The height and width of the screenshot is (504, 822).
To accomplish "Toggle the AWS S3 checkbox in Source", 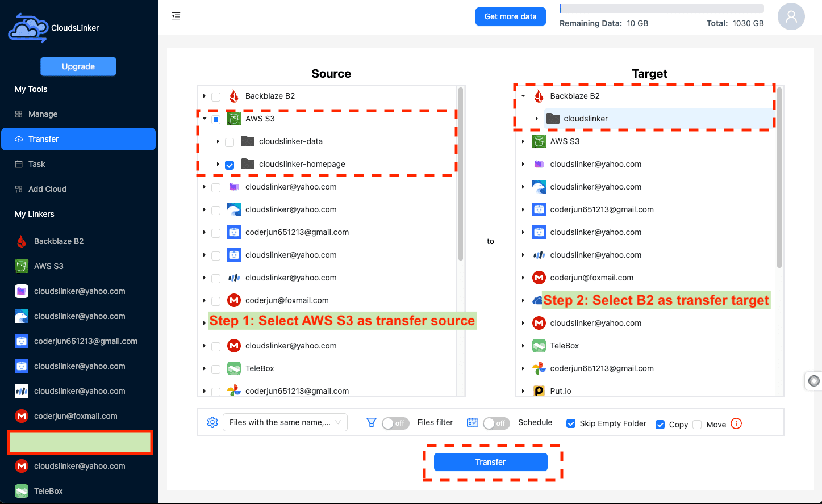I will tap(216, 120).
